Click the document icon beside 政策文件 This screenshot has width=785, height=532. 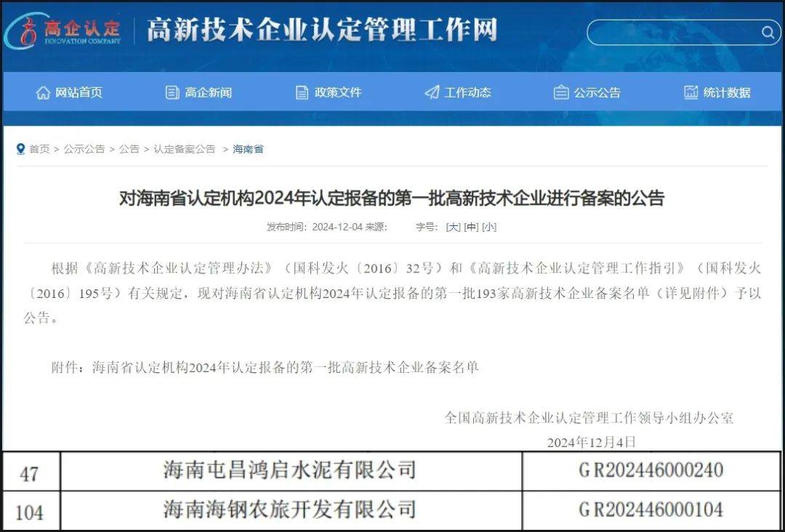(x=302, y=92)
